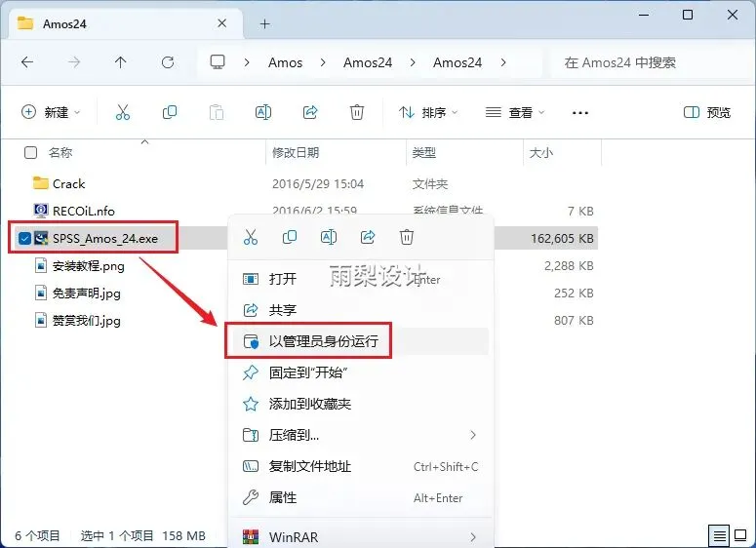This screenshot has height=548, width=756.
Task: Open the more options ellipsis menu
Action: [580, 113]
